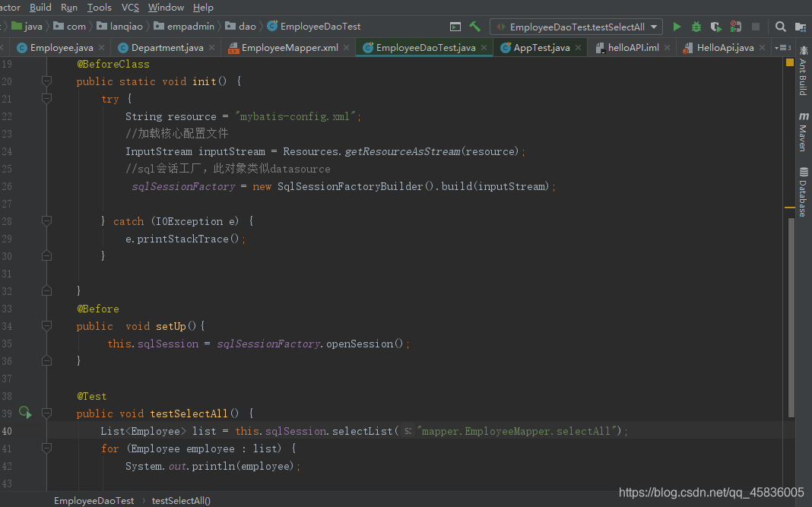Click testSelectAll() in the bottom breadcrumb
This screenshot has height=507, width=812.
pos(181,500)
